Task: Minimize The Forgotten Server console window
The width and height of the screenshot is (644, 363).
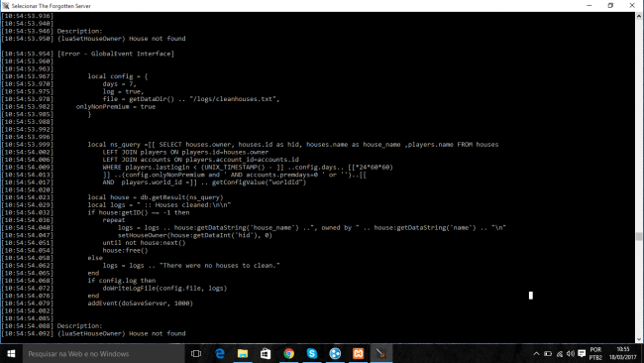Action: point(590,6)
